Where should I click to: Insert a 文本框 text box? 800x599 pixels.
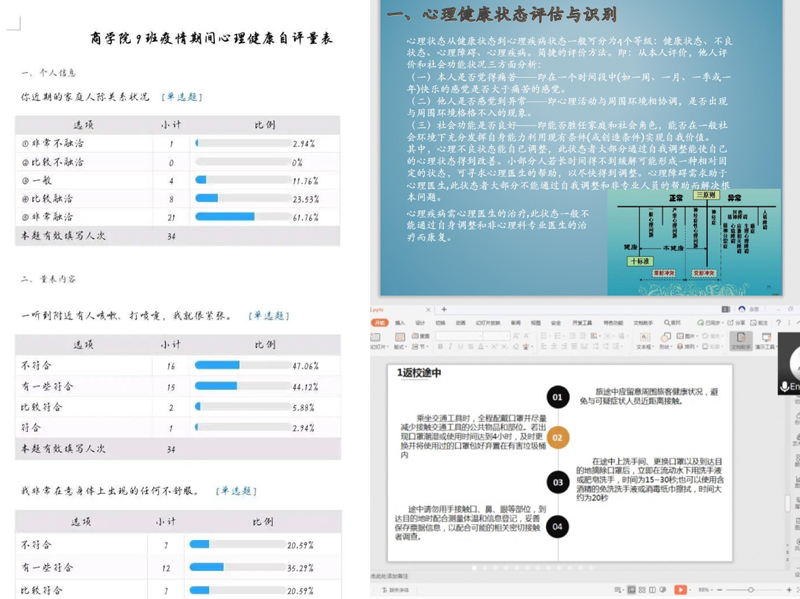coord(644,338)
